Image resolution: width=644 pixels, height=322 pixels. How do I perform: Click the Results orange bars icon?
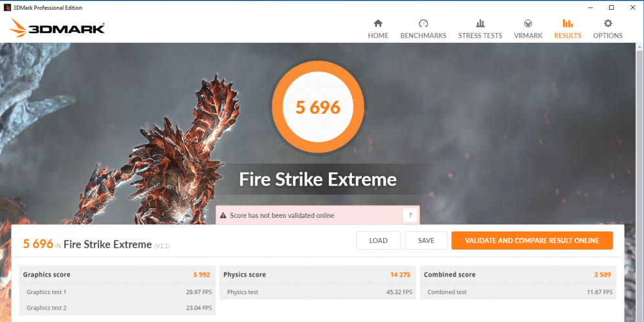[568, 23]
